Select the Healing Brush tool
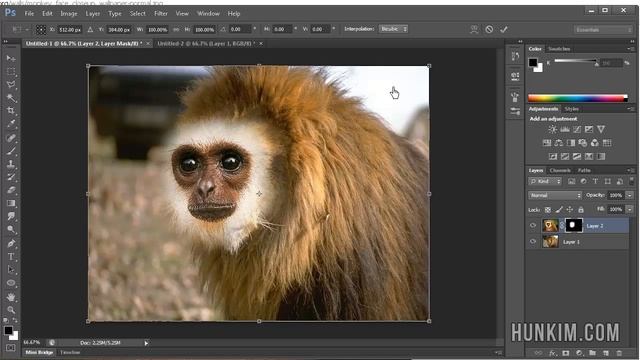 (x=11, y=138)
